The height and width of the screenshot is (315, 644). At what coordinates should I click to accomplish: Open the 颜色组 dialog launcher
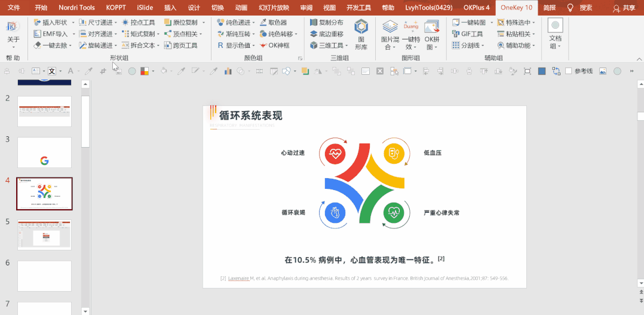(x=300, y=59)
